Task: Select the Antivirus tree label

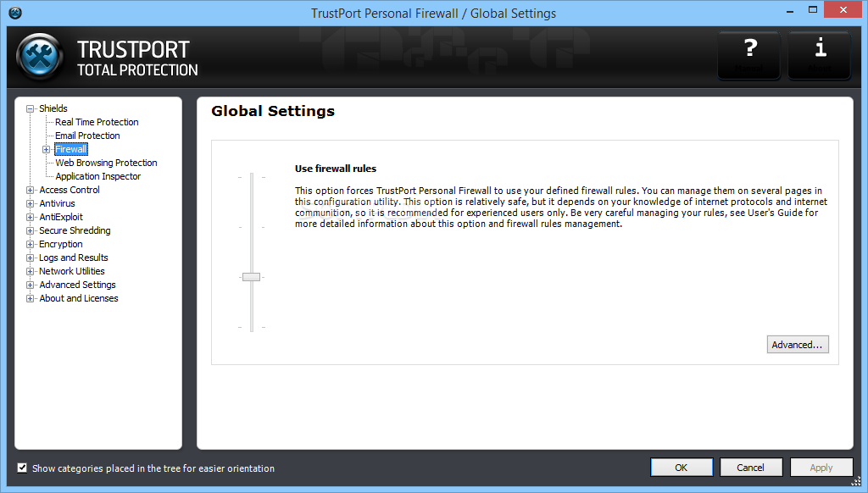Action: coord(57,203)
